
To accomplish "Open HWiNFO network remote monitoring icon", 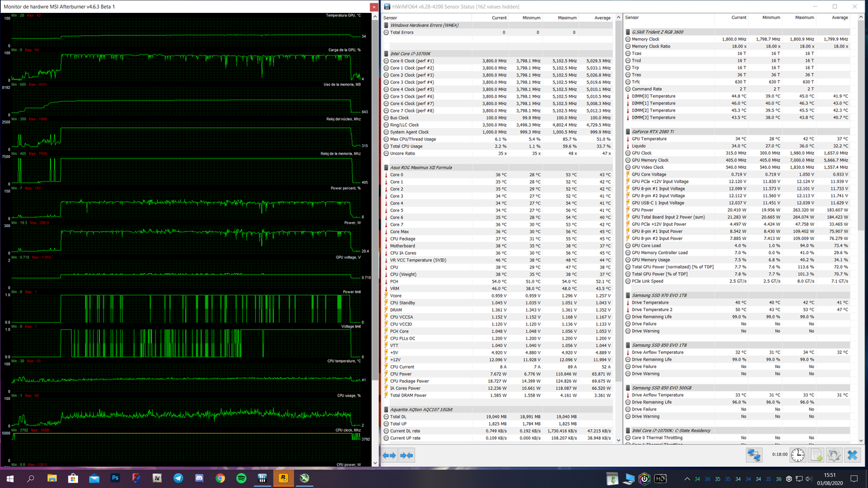I will 754,455.
